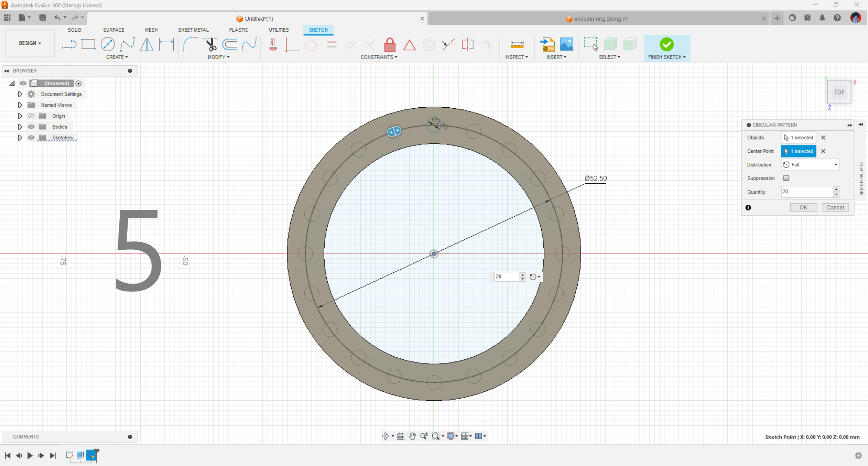This screenshot has width=868, height=466.
Task: Open the Help question mark icon
Action: pos(837,18)
